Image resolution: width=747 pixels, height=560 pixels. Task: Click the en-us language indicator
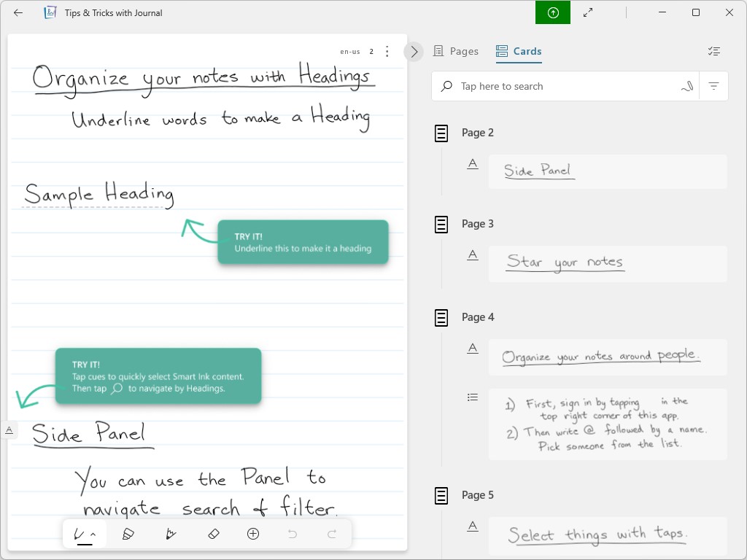coord(349,52)
